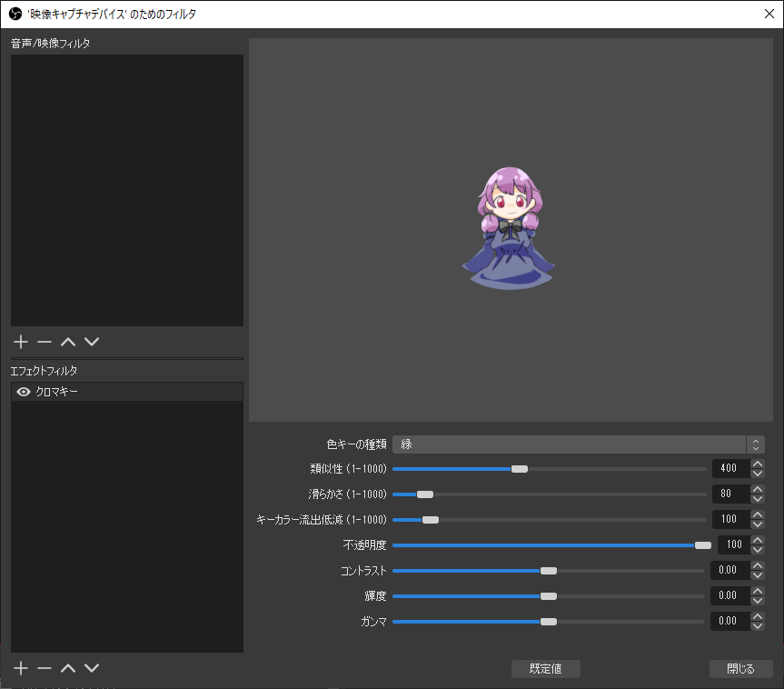Screen dimensions: 784x689
Task: Move effect filter up with arrow icon
Action: click(68, 668)
